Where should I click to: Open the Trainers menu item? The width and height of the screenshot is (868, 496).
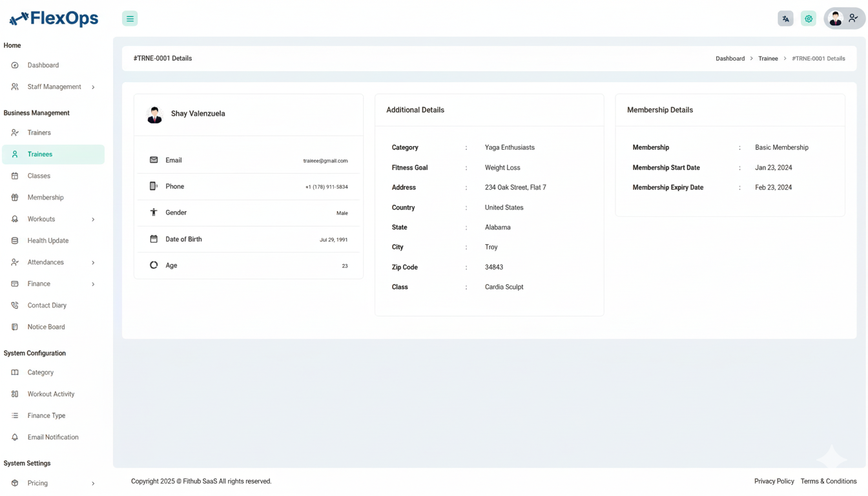click(x=39, y=133)
